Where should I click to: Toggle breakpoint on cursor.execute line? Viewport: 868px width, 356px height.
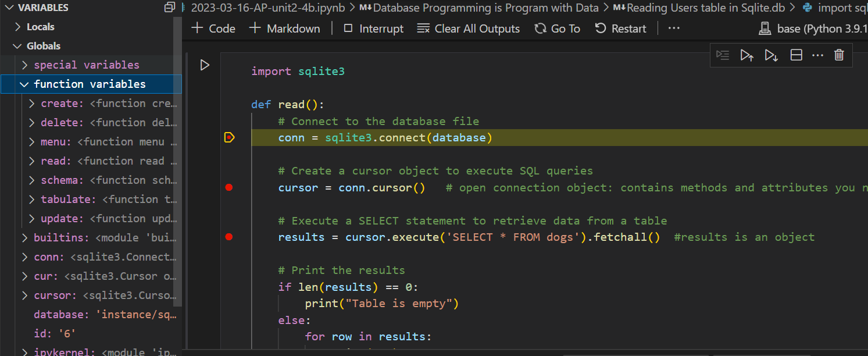(229, 237)
